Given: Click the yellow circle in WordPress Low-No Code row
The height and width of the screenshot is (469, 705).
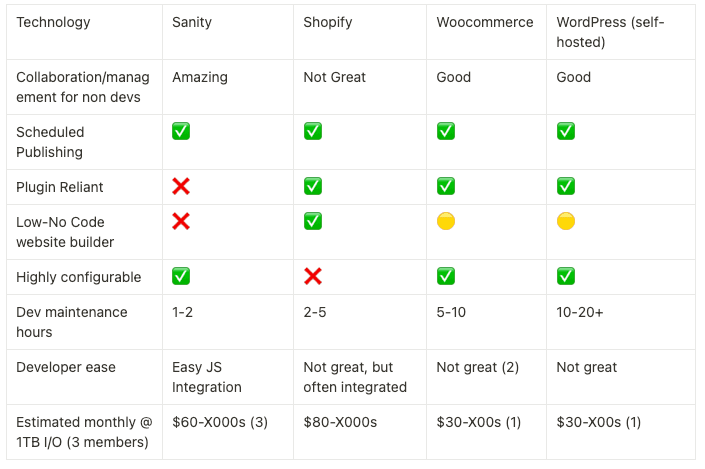Looking at the screenshot, I should (x=566, y=221).
